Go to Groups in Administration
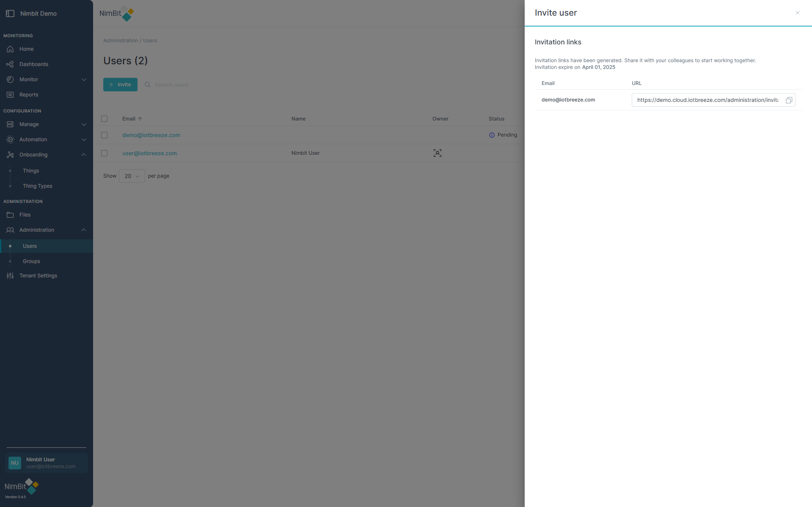The width and height of the screenshot is (812, 507). [31, 261]
